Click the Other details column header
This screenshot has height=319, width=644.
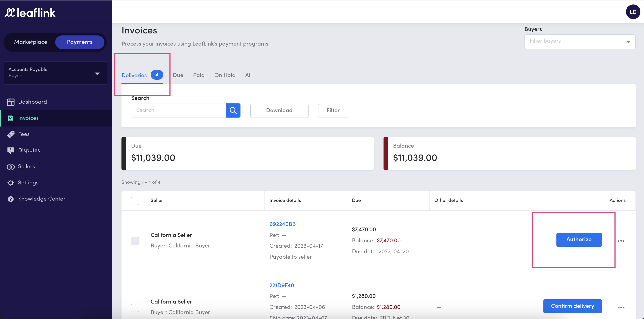click(x=448, y=200)
